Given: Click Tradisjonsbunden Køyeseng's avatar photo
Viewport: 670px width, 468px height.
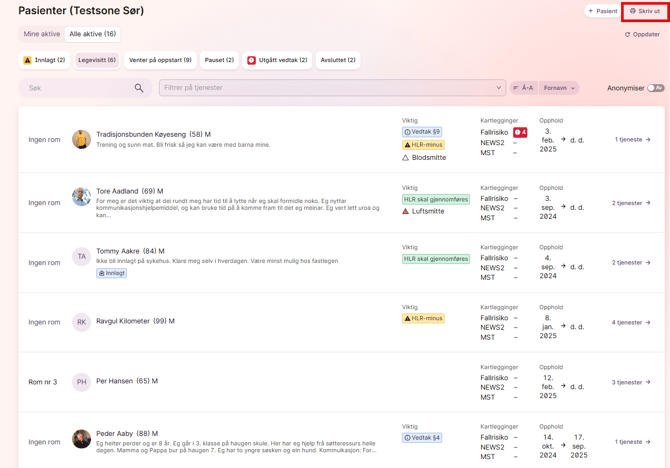Looking at the screenshot, I should click(x=81, y=139).
